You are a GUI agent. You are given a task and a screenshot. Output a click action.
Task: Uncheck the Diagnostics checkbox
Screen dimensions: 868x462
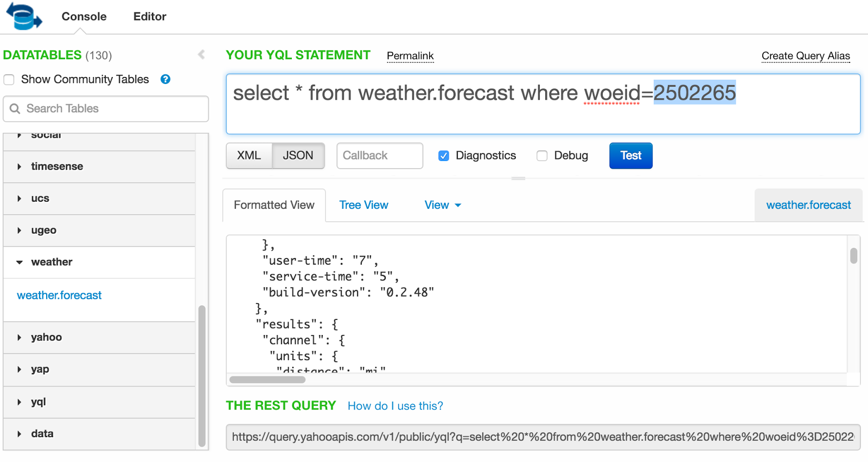pyautogui.click(x=444, y=156)
